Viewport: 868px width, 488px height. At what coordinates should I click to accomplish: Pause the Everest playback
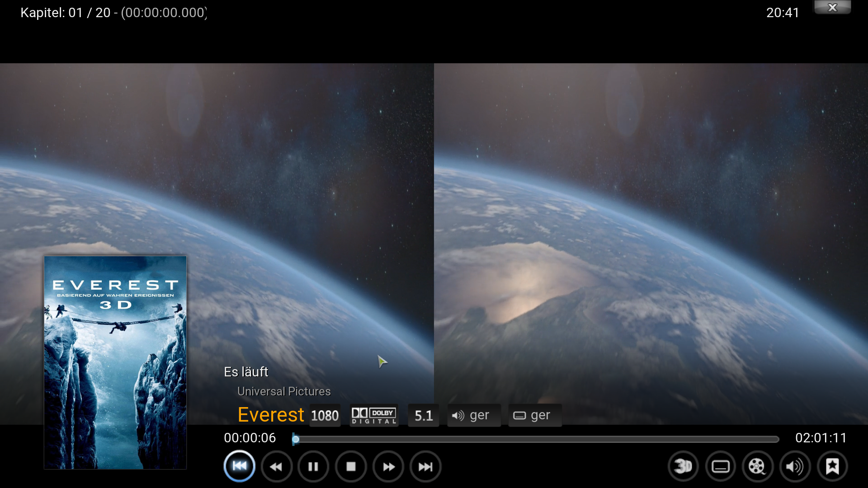click(313, 466)
